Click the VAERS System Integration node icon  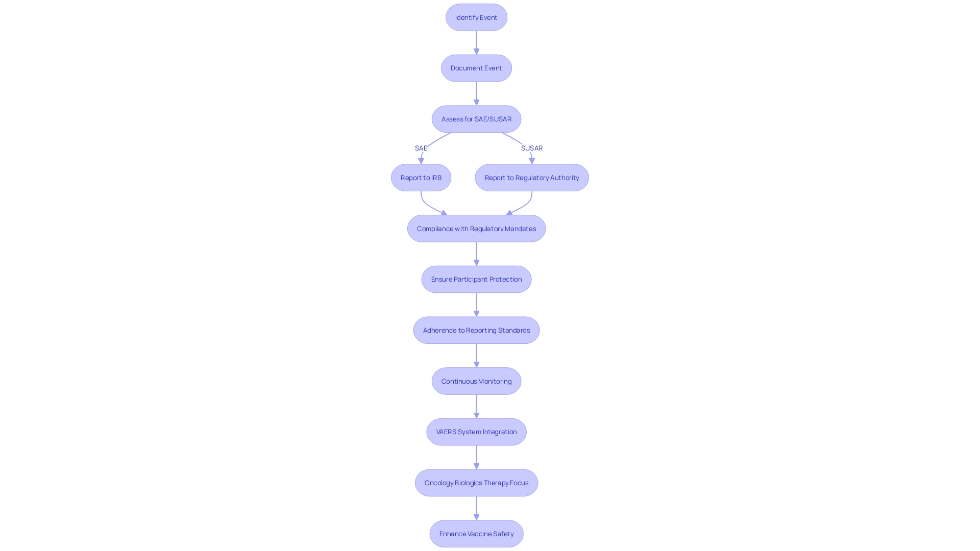point(476,431)
